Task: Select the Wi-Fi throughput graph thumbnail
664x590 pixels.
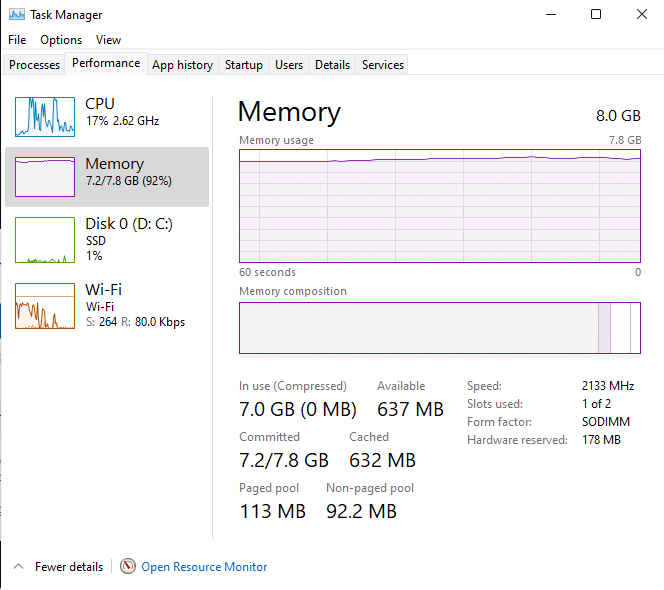Action: click(45, 306)
